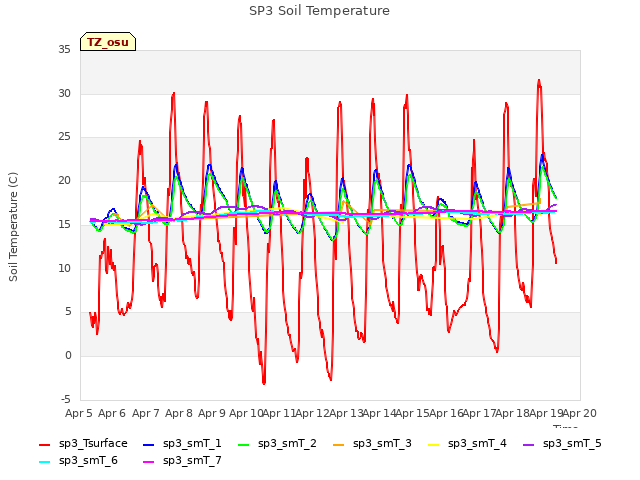
Task: Click the Apr 19 red surface temperature peak
Action: (539, 81)
